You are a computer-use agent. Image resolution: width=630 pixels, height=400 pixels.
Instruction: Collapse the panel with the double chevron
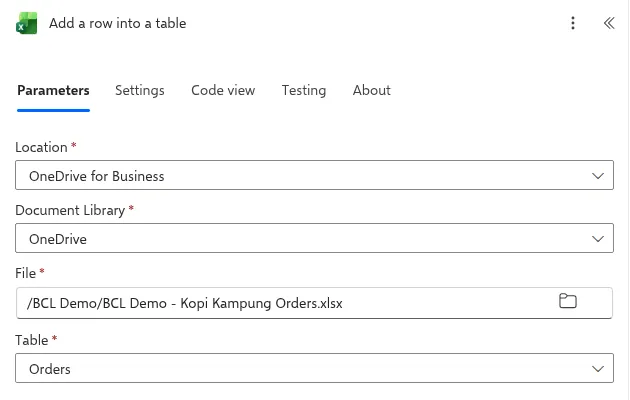point(609,23)
